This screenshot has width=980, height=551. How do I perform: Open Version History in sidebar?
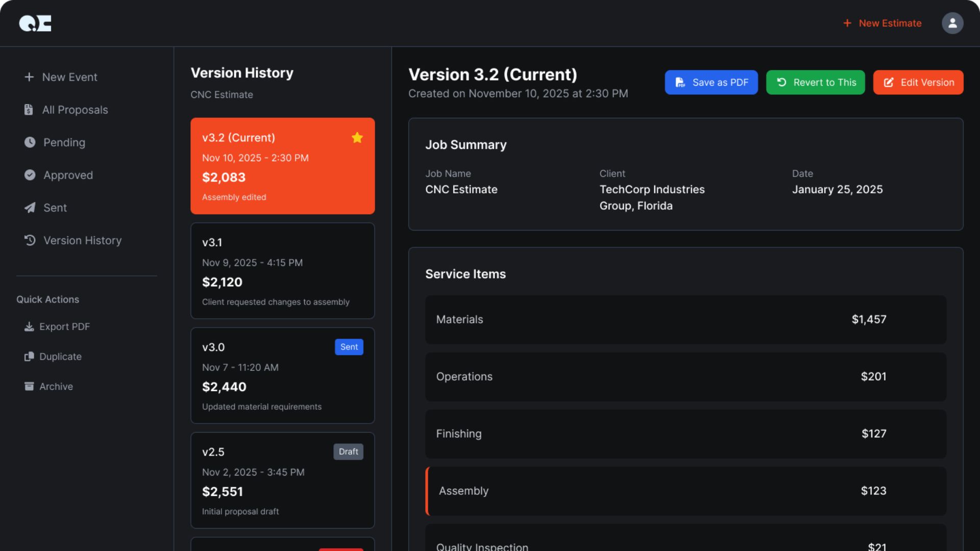(82, 240)
